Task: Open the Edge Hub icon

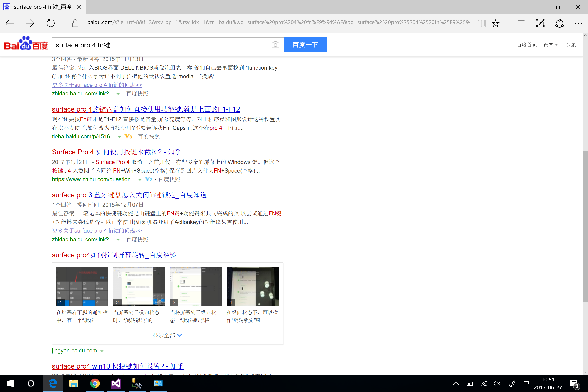Action: [x=522, y=23]
